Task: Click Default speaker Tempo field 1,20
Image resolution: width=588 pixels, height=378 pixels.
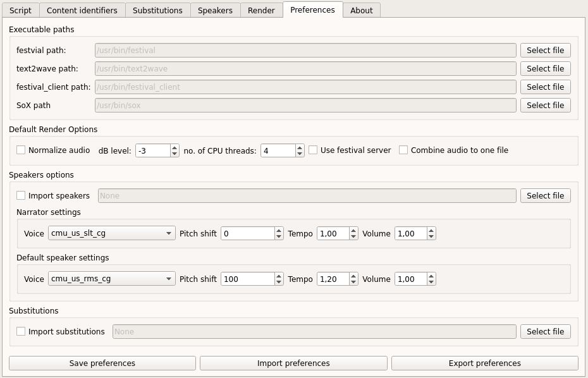Action: coord(333,279)
